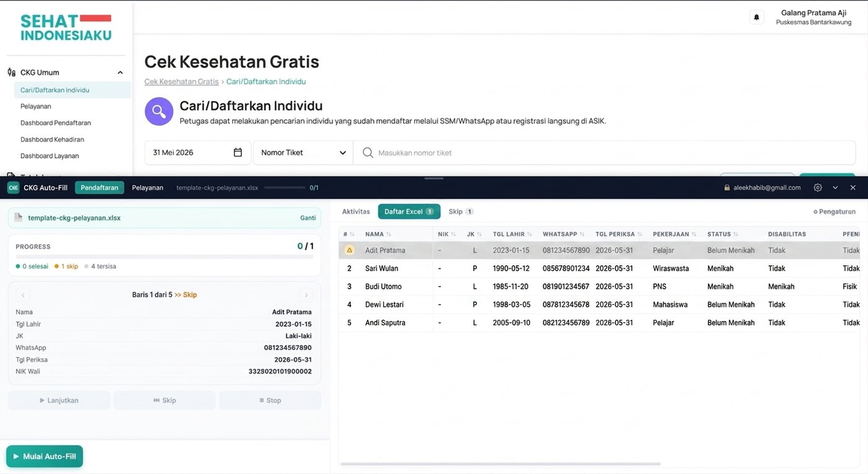Open Pengaturan in the table panel

pos(835,212)
